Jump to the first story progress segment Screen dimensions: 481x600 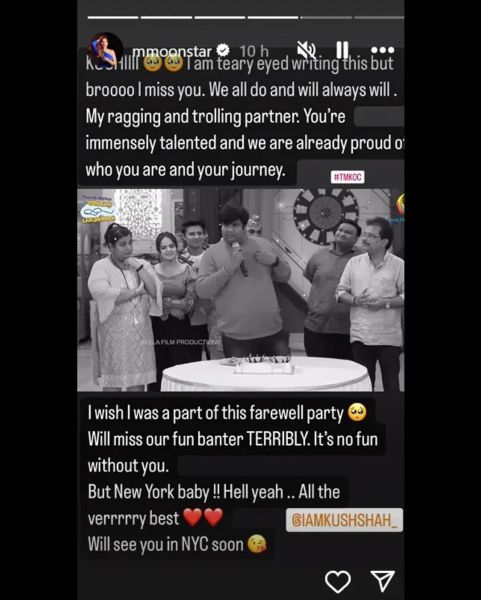[113, 17]
